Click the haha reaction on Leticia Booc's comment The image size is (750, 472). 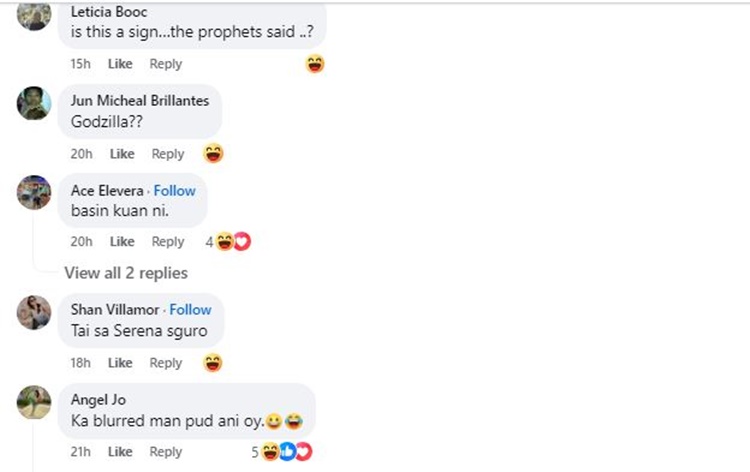[315, 64]
